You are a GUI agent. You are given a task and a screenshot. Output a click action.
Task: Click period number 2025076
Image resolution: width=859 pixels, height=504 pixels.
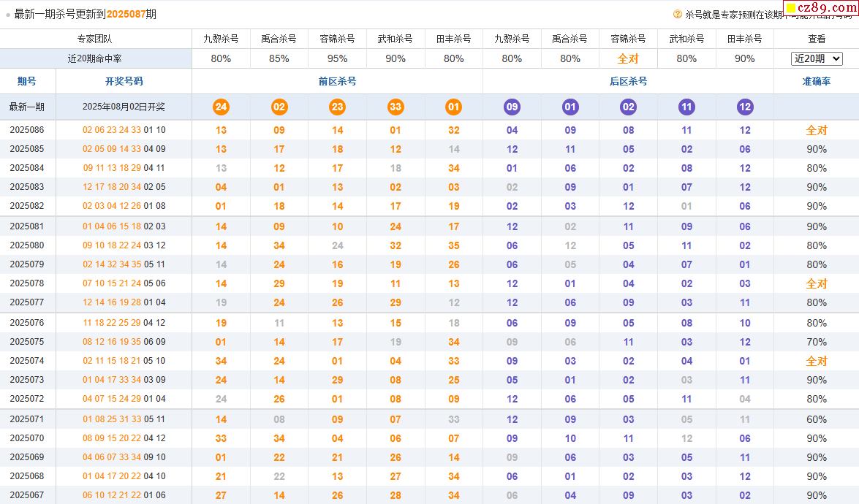(x=27, y=322)
